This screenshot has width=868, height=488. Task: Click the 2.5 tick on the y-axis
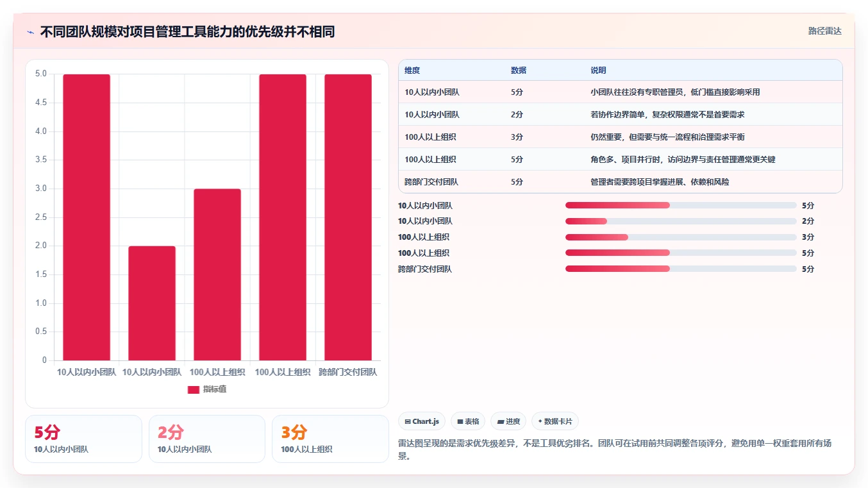pyautogui.click(x=40, y=217)
